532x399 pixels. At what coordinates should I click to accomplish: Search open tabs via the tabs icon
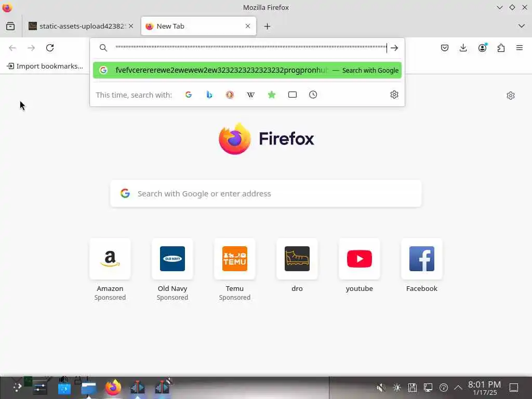pyautogui.click(x=292, y=95)
